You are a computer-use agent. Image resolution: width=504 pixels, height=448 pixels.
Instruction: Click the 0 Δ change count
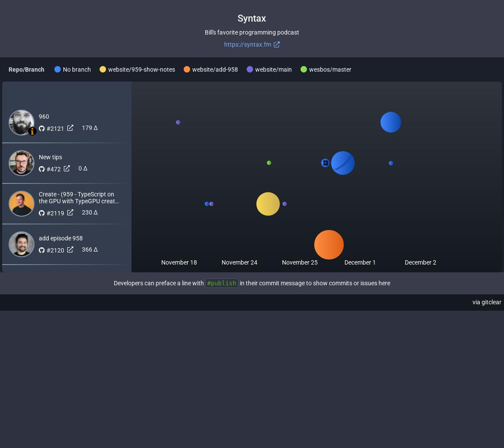pos(83,169)
